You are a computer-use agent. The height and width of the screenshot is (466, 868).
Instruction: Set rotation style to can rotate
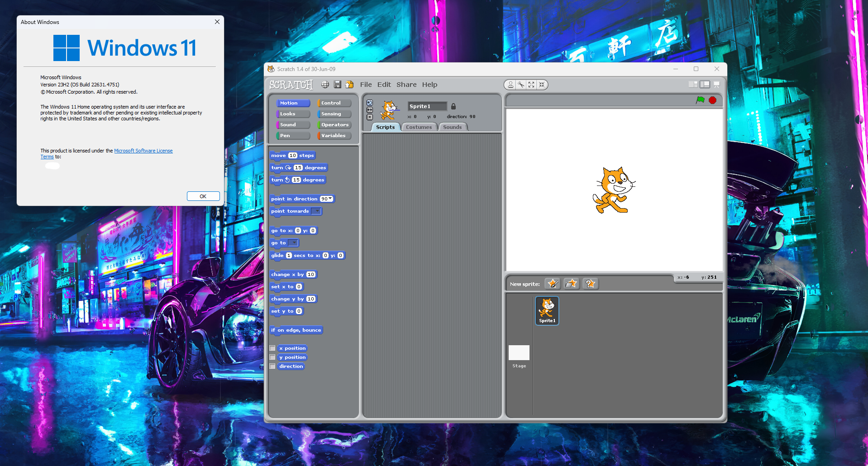pyautogui.click(x=370, y=103)
